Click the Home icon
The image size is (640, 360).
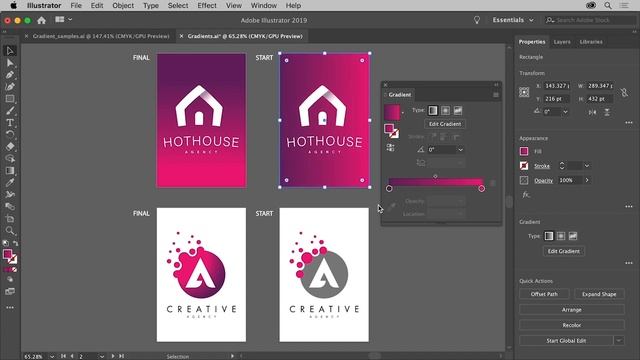(x=41, y=20)
